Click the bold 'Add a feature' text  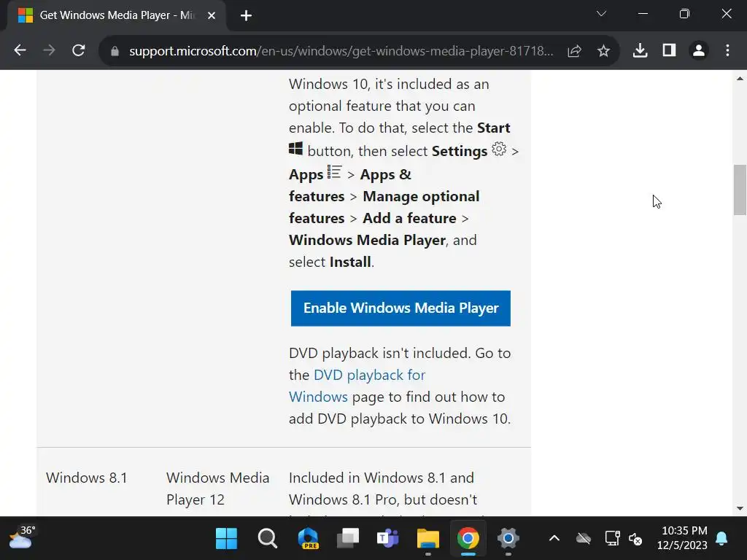coord(410,218)
